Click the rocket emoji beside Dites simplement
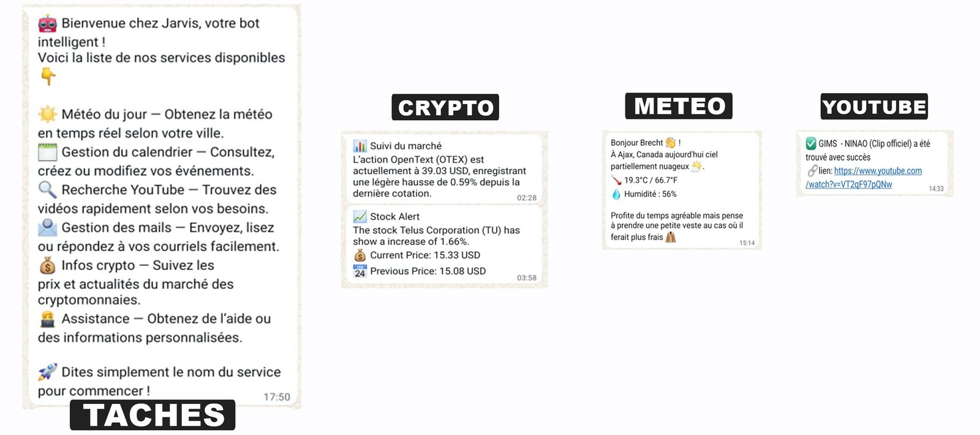This screenshot has height=435, width=980. [x=47, y=372]
